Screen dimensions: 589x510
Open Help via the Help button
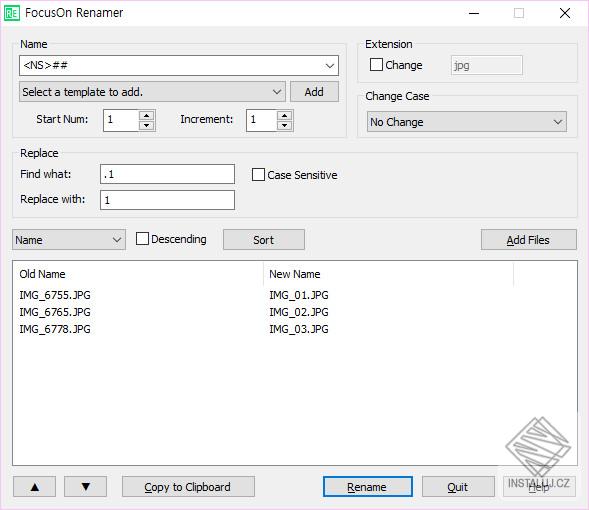point(539,487)
